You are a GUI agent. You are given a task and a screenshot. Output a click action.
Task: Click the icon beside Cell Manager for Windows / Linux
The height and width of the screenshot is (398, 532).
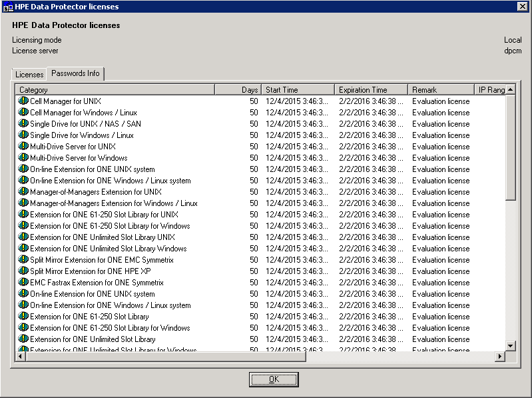tap(23, 112)
